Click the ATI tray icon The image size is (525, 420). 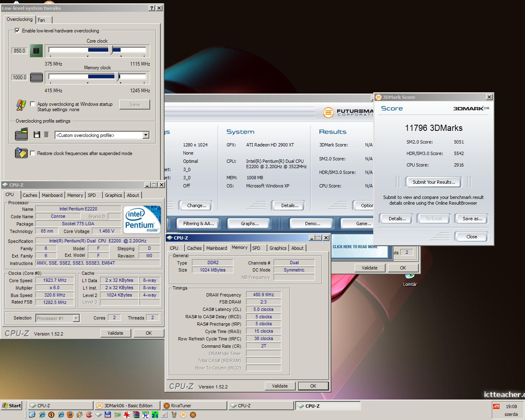[496, 406]
